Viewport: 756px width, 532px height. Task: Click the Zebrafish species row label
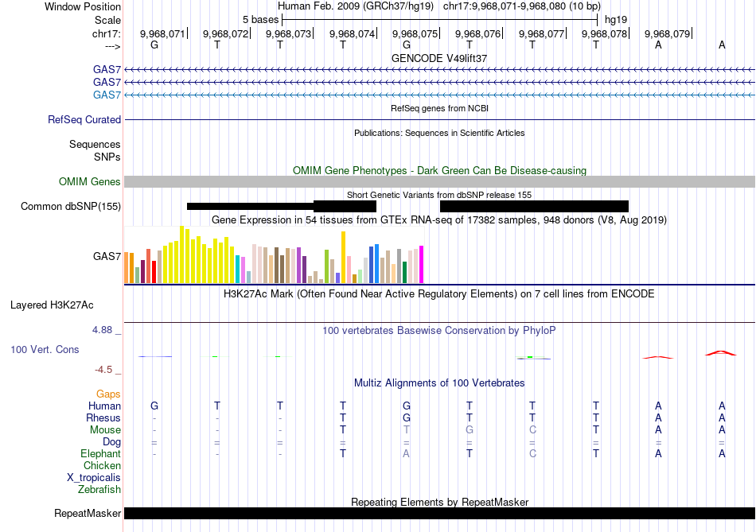click(99, 490)
